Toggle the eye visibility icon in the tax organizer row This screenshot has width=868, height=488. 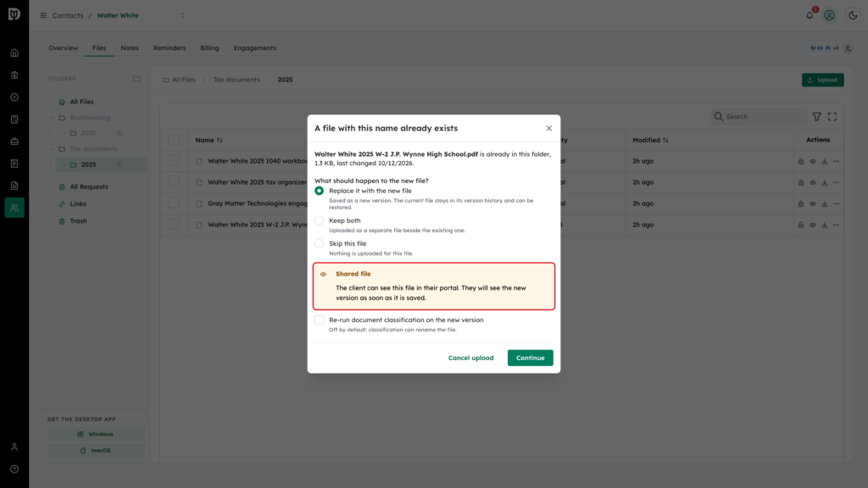click(813, 183)
